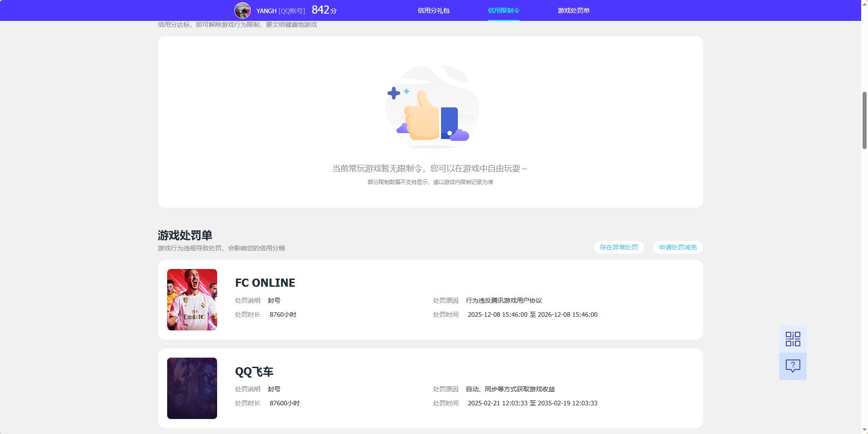Click the 申请处罚减免 button
The height and width of the screenshot is (434, 868).
coord(678,247)
